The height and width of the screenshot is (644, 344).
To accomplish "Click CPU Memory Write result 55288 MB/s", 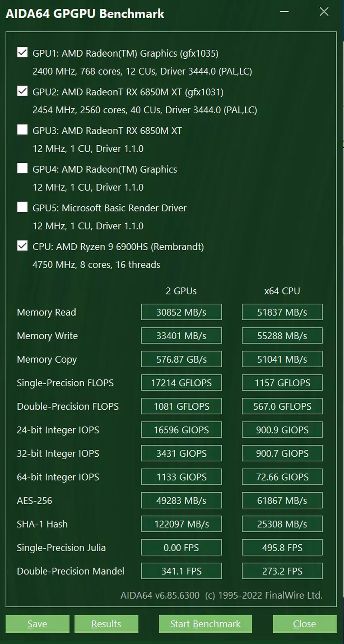I will tap(282, 336).
